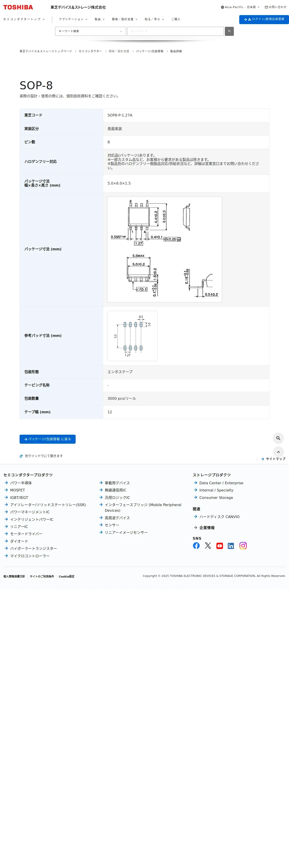Expand the 開発／設計支援 menu

tap(124, 19)
